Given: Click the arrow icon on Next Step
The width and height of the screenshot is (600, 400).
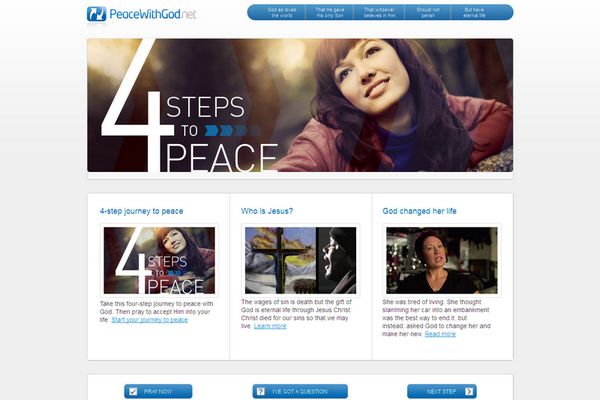Looking at the screenshot, I should click(469, 392).
